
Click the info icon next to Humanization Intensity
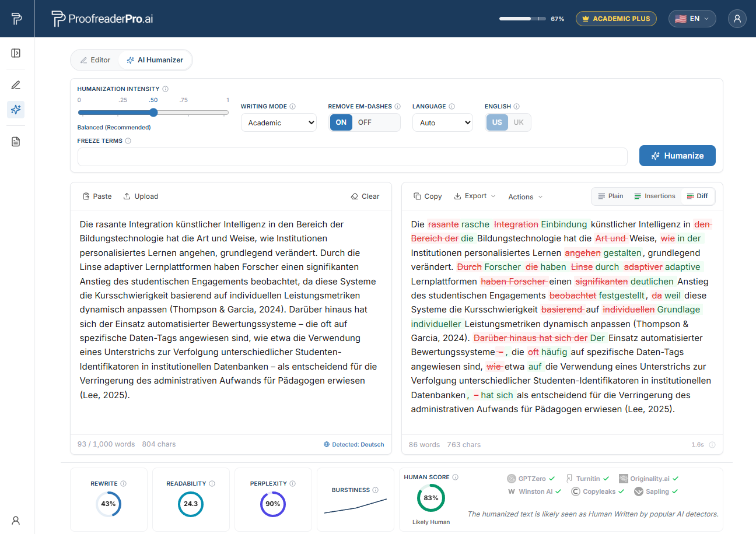[166, 89]
